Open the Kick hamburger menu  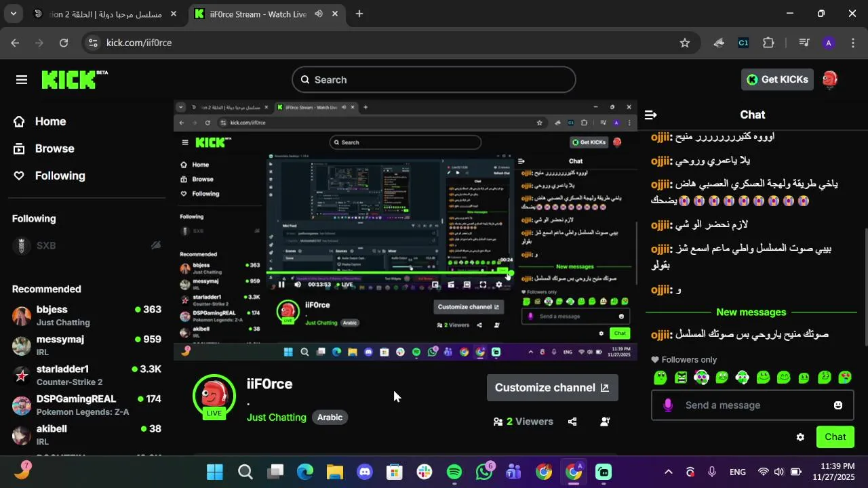[22, 80]
